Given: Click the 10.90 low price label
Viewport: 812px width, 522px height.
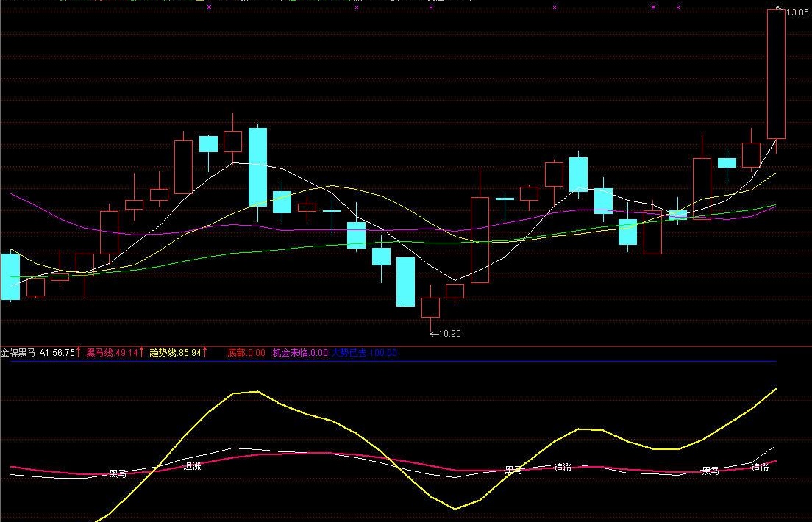Looking at the screenshot, I should point(449,334).
